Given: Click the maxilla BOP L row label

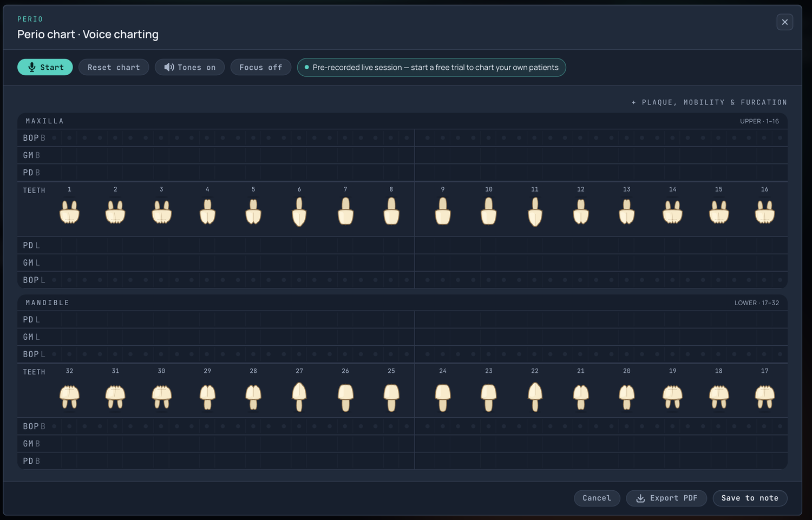Looking at the screenshot, I should click(x=34, y=280).
